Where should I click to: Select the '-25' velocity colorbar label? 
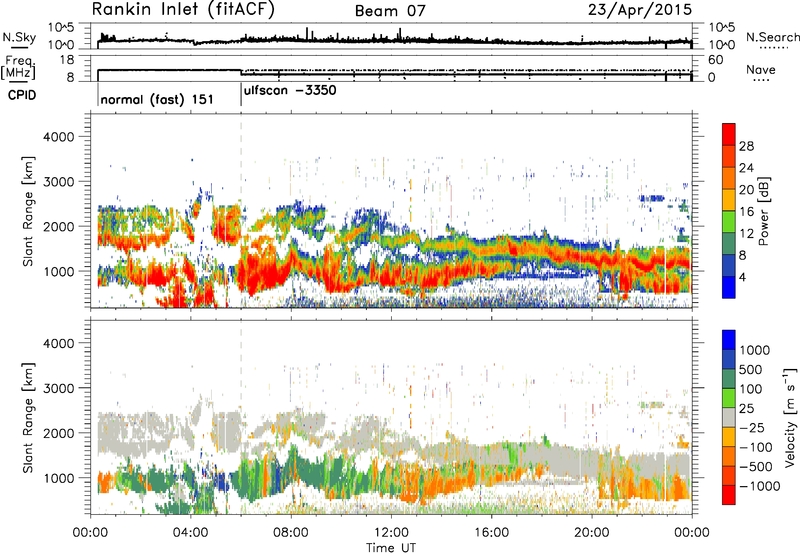coord(752,428)
